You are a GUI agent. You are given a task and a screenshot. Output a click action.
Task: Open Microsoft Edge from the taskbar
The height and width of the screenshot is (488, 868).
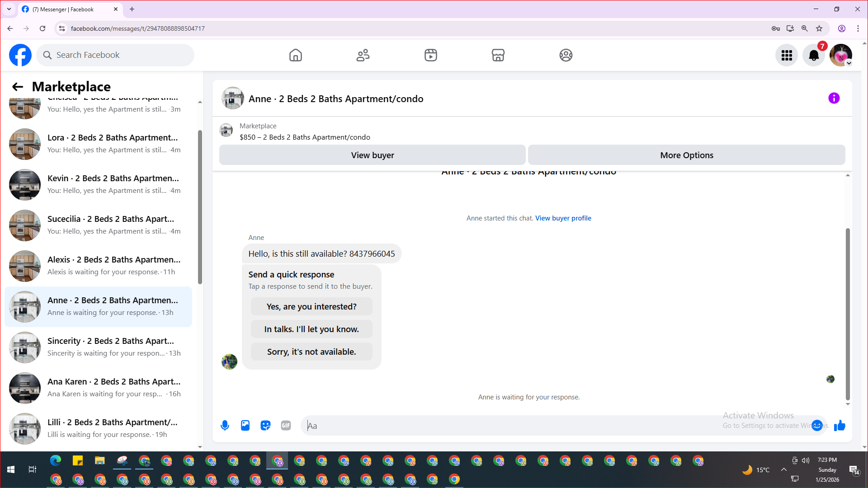point(56,460)
